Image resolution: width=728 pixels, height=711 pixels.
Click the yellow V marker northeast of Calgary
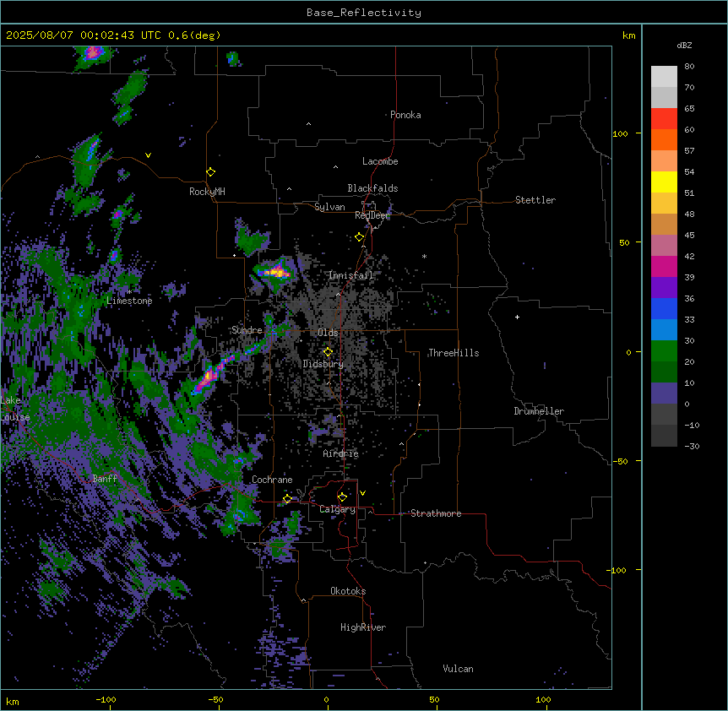(x=362, y=493)
